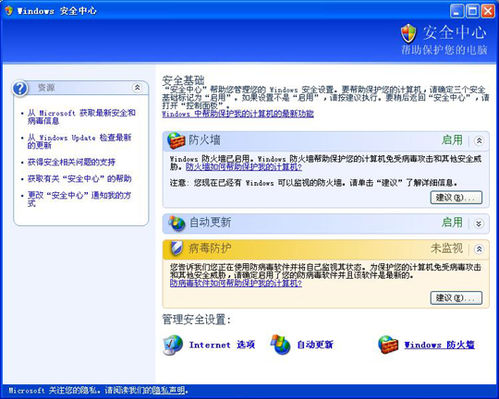
Task: Click the 启用 status in the 防火墙 header
Action: [x=452, y=140]
